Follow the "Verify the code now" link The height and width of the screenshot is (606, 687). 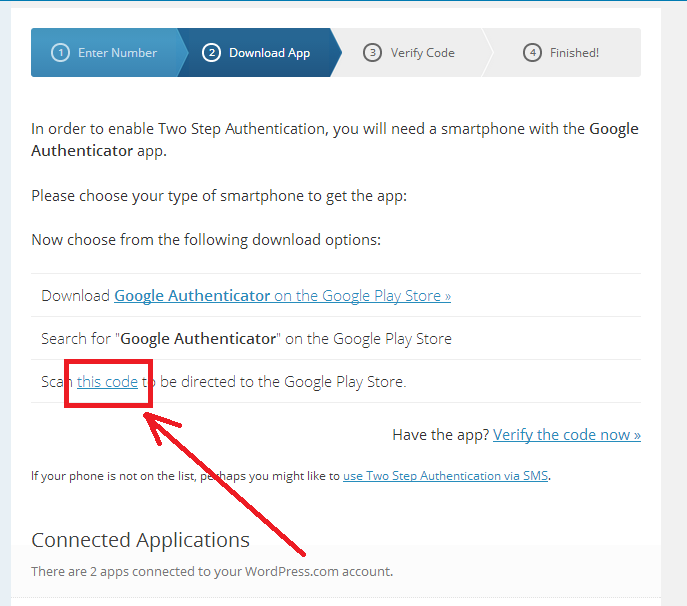pyautogui.click(x=566, y=434)
